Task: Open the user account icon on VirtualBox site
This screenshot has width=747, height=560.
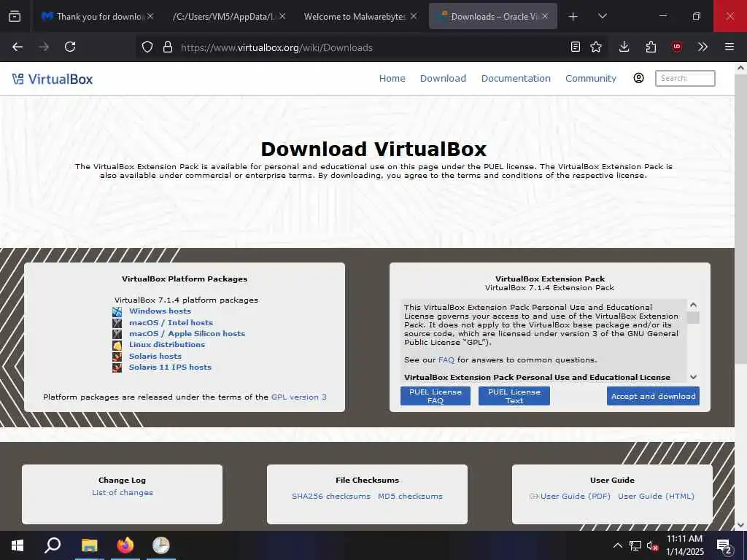Action: 638,78
